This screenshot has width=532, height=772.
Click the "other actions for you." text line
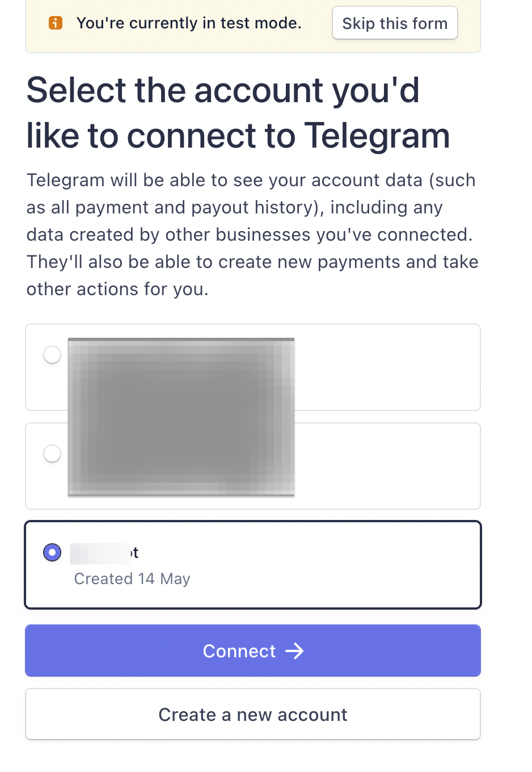117,289
